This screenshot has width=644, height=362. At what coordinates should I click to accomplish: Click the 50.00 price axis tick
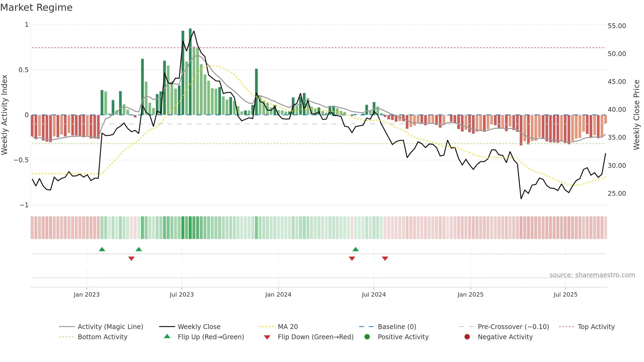click(x=617, y=54)
